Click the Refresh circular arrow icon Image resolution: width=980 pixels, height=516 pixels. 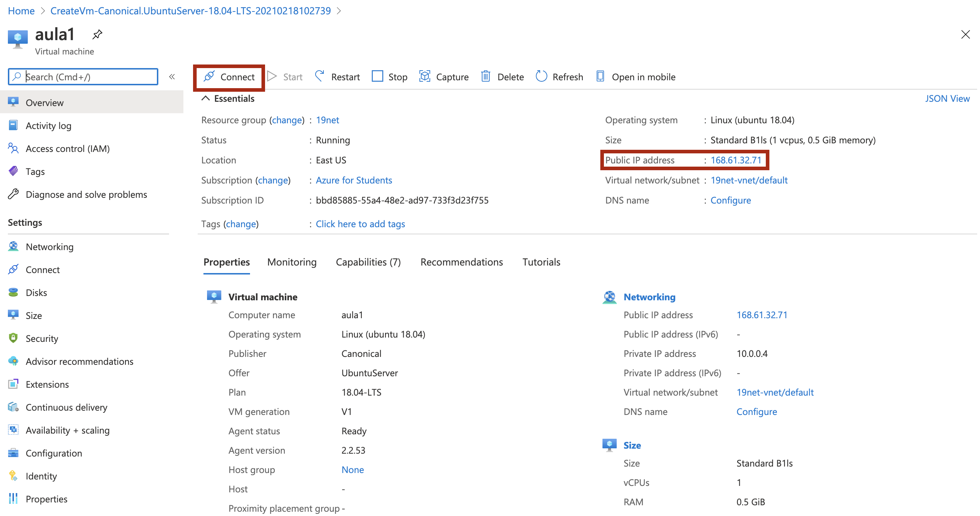541,76
